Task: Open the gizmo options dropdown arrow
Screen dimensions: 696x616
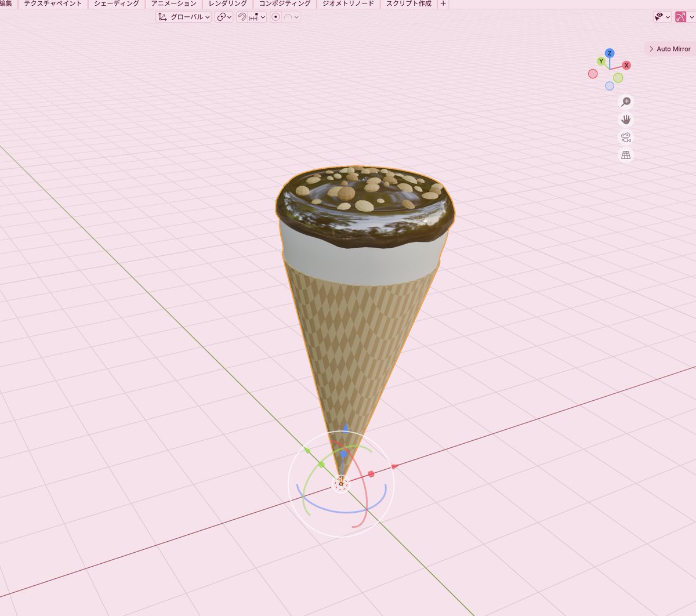Action: (691, 17)
